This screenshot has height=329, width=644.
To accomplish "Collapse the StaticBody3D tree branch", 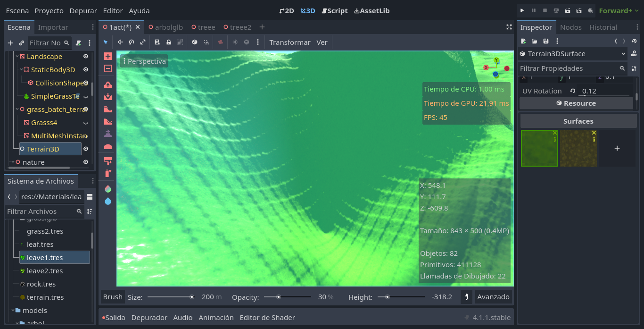I will pos(21,69).
